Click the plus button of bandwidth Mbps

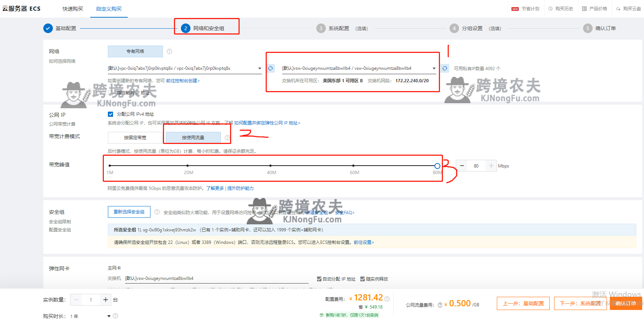point(491,166)
